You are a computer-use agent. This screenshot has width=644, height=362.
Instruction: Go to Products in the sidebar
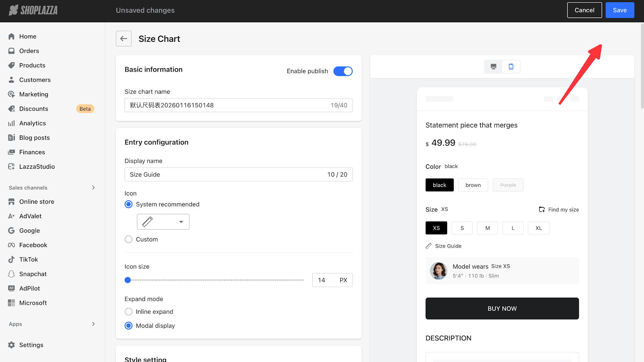[x=32, y=65]
